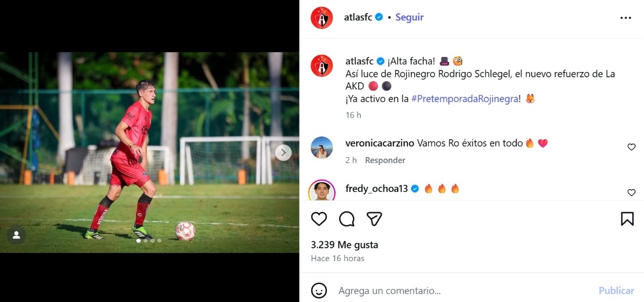Go to next photo with carousel arrow
The width and height of the screenshot is (644, 302).
tap(283, 153)
